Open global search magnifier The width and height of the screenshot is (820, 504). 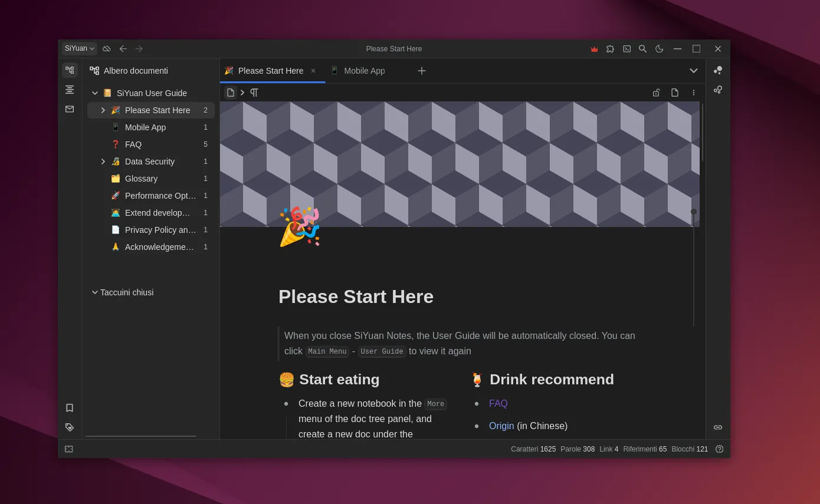(x=643, y=49)
